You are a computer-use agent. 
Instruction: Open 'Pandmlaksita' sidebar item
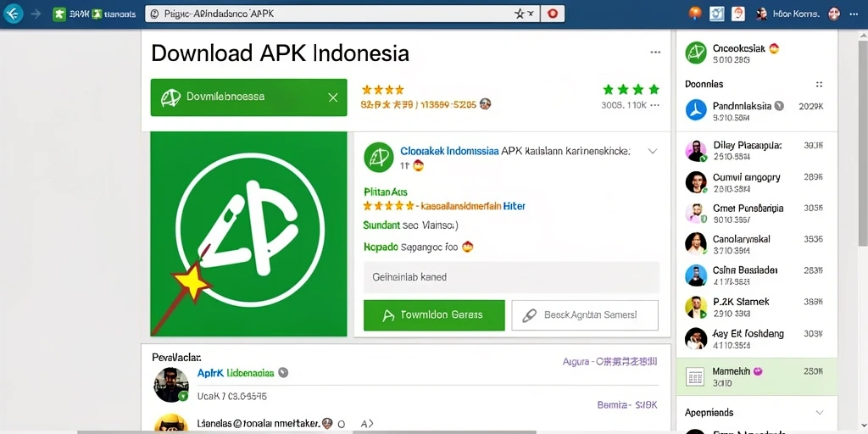[757, 109]
